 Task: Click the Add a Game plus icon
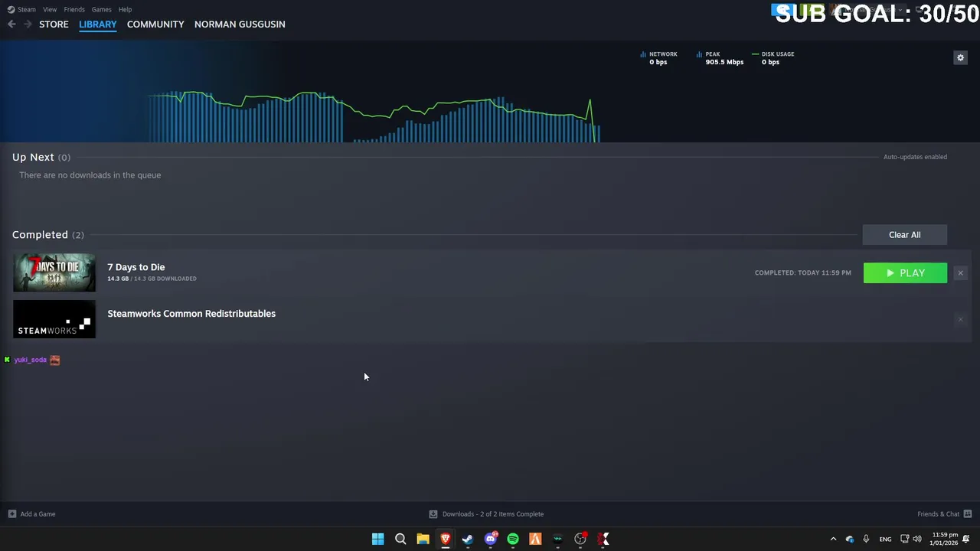11,514
